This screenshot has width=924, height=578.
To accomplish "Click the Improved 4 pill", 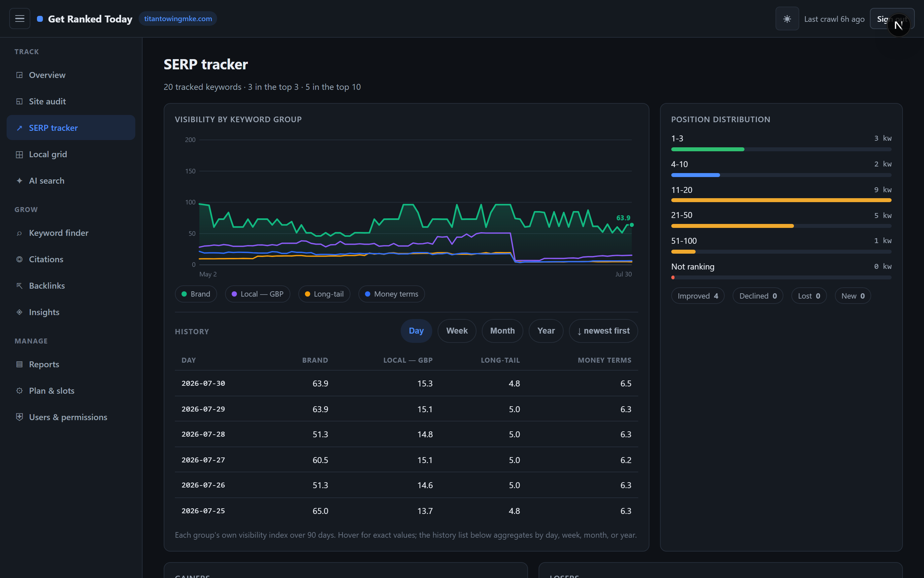I will (698, 296).
